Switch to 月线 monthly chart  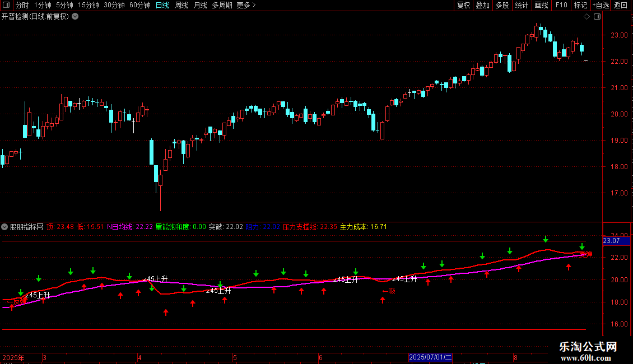tap(200, 5)
